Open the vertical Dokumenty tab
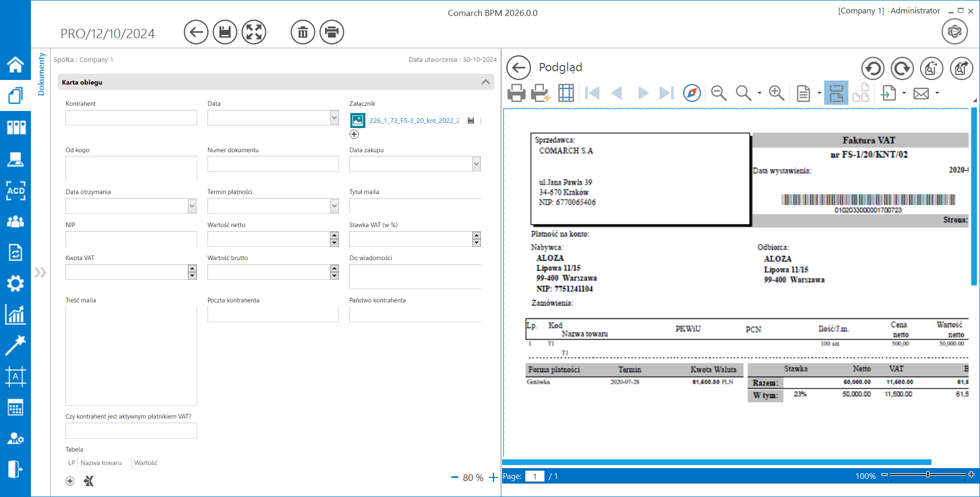 [41, 74]
